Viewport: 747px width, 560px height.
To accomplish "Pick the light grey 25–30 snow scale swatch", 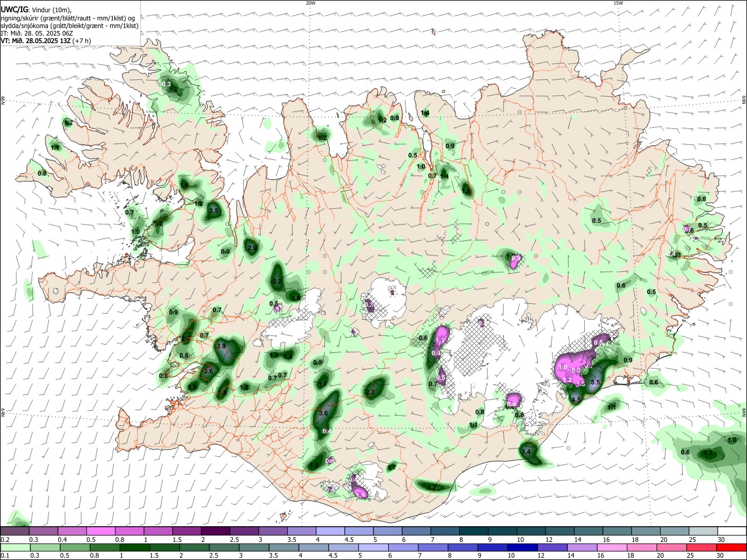I will (703, 531).
